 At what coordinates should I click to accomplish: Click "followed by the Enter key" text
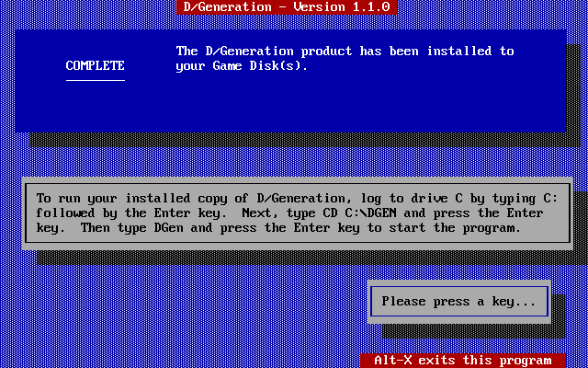tap(124, 213)
